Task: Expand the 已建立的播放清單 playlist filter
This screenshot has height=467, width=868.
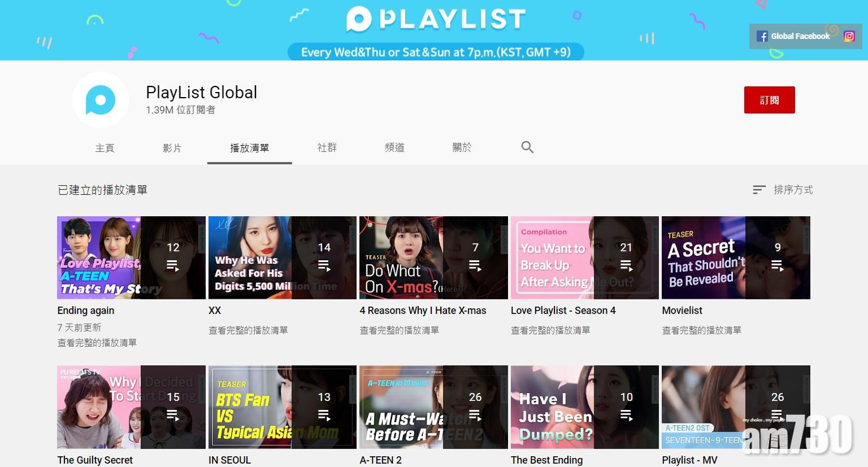Action: tap(102, 190)
